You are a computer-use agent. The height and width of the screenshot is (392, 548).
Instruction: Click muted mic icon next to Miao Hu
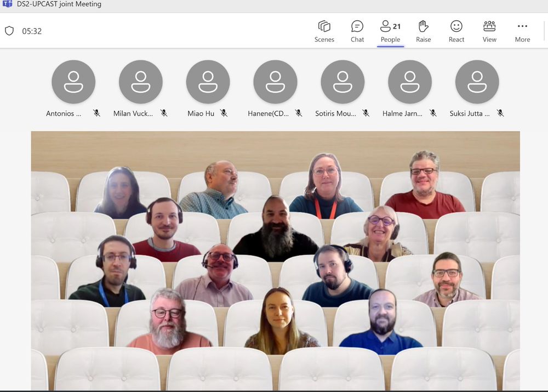click(x=224, y=113)
